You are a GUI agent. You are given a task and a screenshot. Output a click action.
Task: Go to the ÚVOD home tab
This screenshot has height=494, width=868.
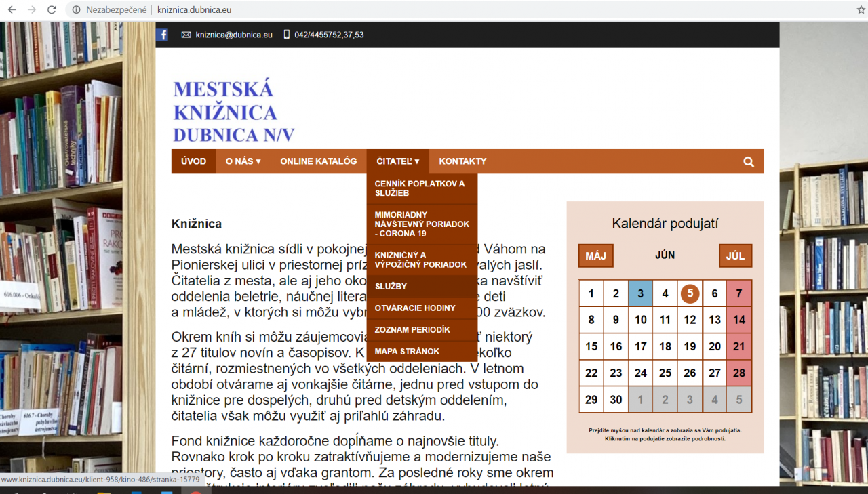[x=193, y=161]
